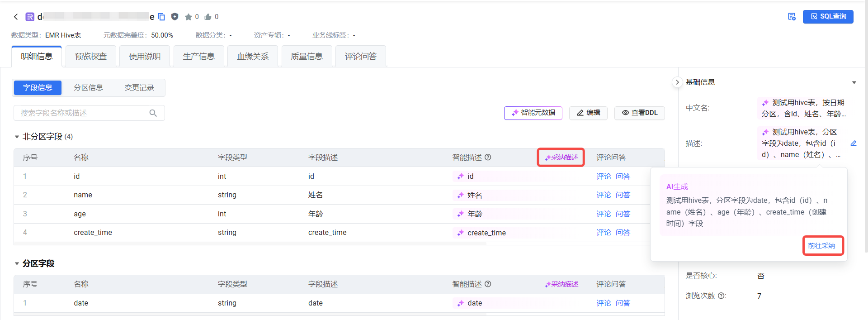
Task: Click 前往采纳 in the AI popup
Action: [821, 246]
